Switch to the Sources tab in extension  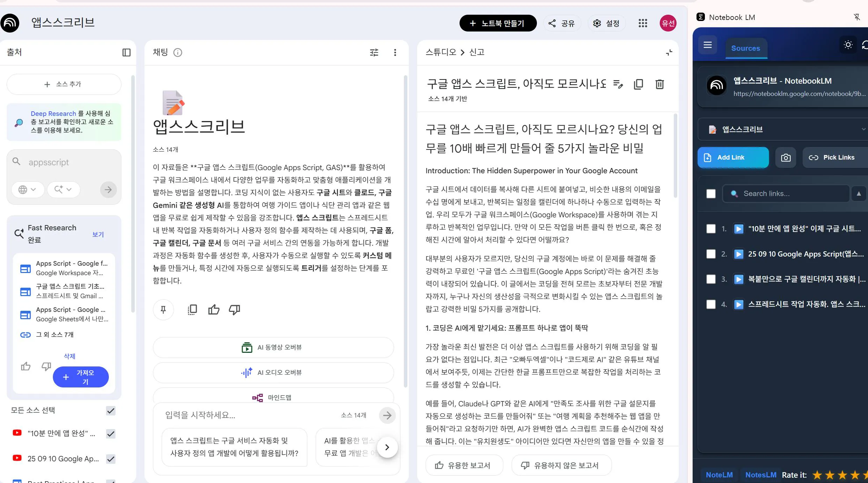tap(746, 48)
